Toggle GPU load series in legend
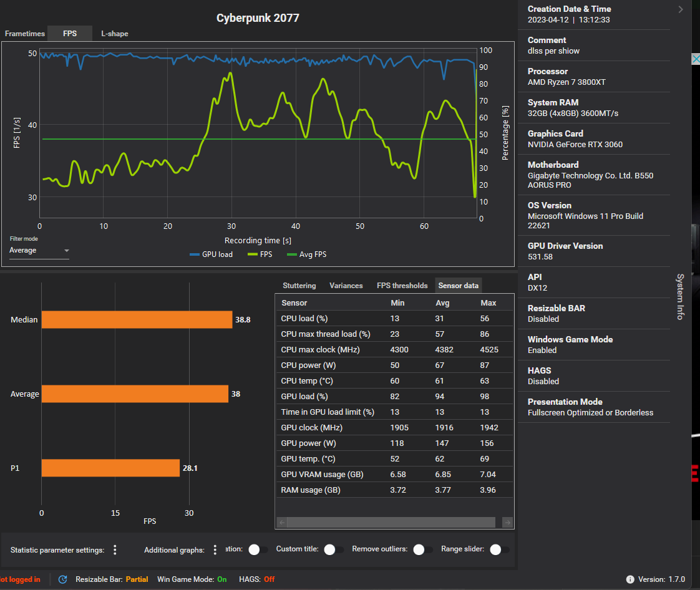 [211, 254]
